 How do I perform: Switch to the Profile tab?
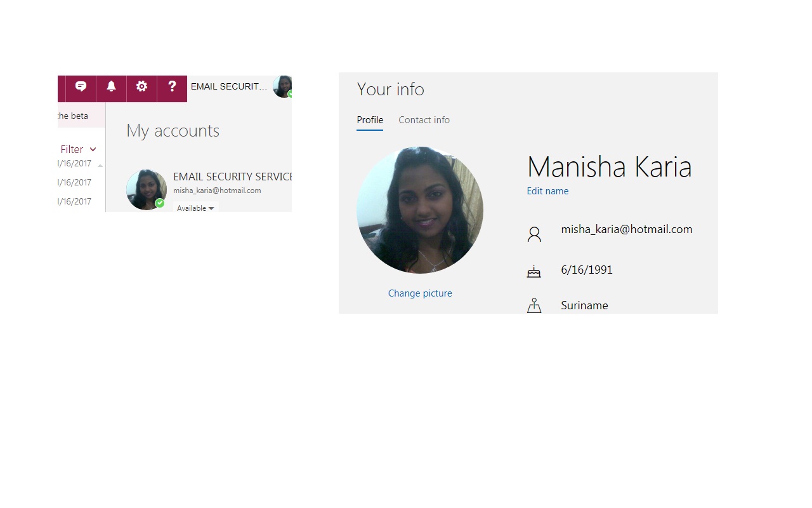[x=370, y=120]
